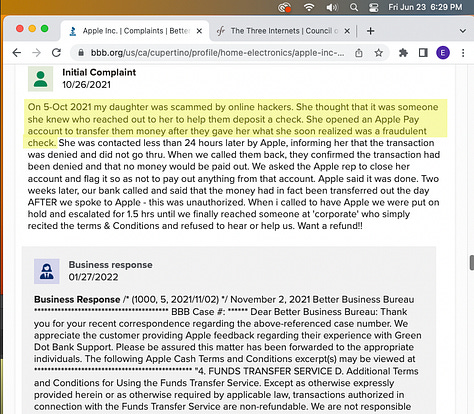Viewport: 474px width, 414px height.
Task: Click the menu bar icon with the red dot
Action: pyautogui.click(x=284, y=7)
